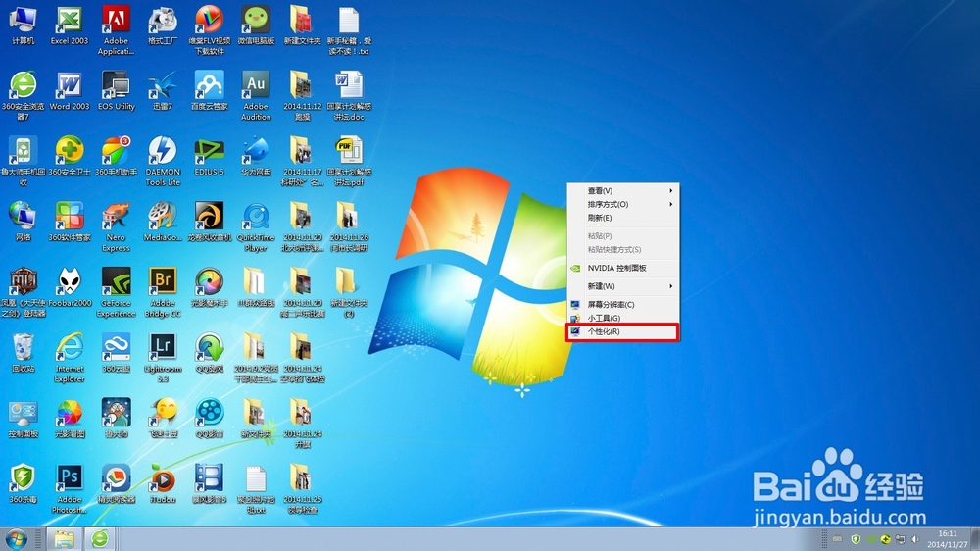The height and width of the screenshot is (551, 980).
Task: Open the 360 browser from the taskbar
Action: point(100,539)
